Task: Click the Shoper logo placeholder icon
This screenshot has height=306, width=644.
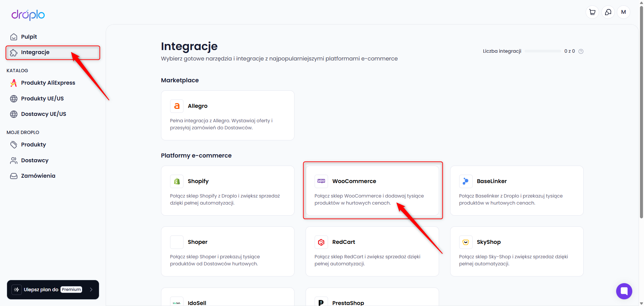Action: (x=177, y=242)
